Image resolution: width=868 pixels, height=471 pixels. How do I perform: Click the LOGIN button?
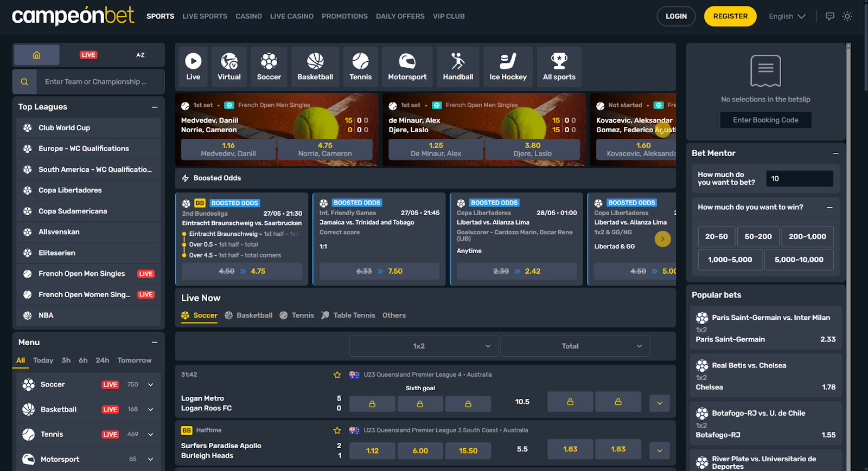coord(676,16)
